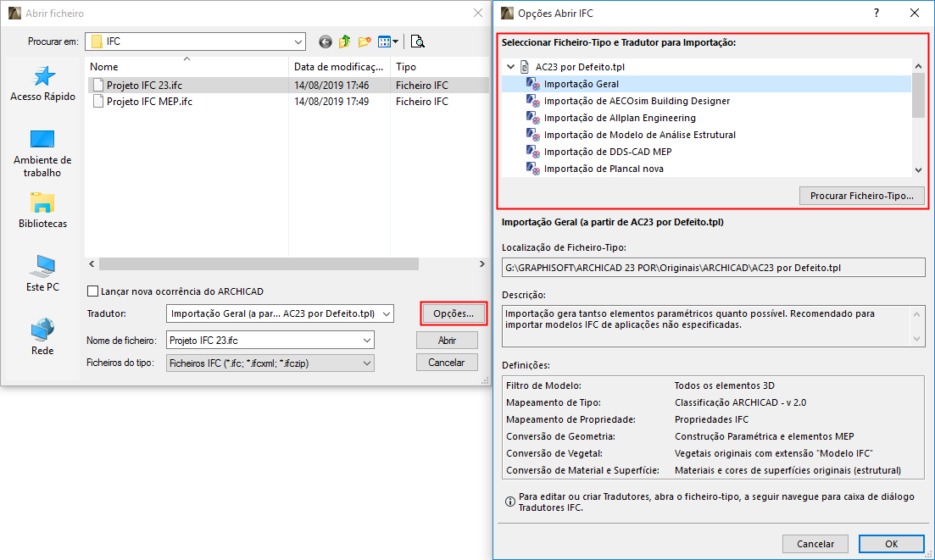
Task: Open the Ficheiros do tipo dropdown
Action: (367, 363)
